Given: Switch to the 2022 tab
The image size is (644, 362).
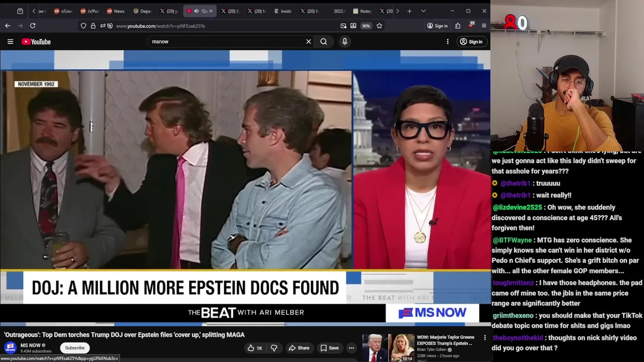Looking at the screenshot, I should pos(338,11).
